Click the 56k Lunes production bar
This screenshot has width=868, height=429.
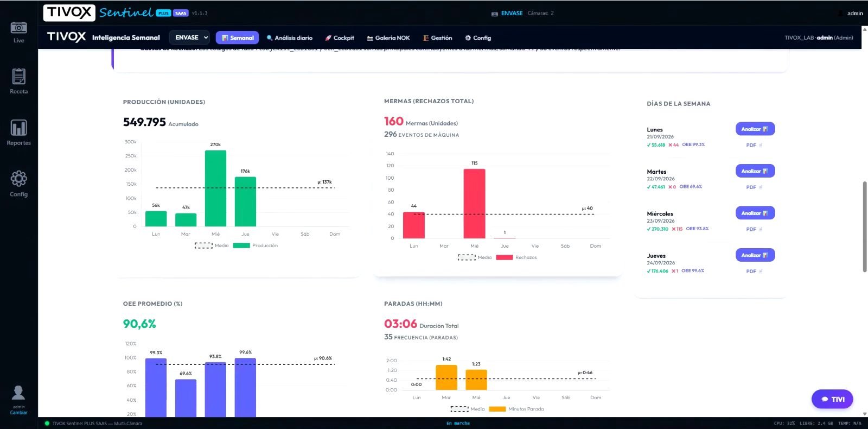pyautogui.click(x=156, y=218)
